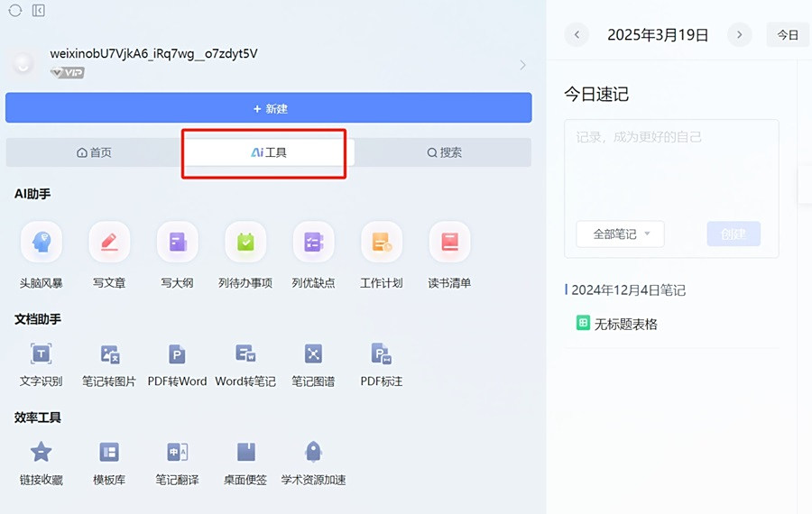
Task: Click the AI助手 section heading
Action: [32, 194]
